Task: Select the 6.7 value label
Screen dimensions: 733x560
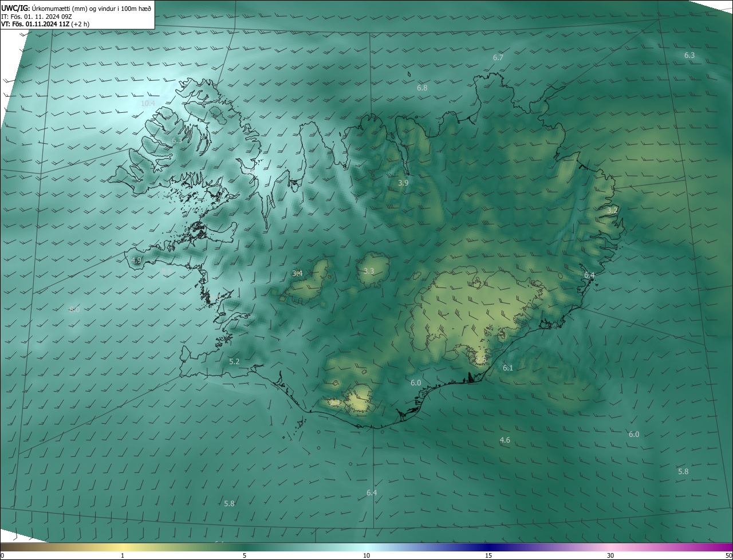Action: (x=498, y=57)
